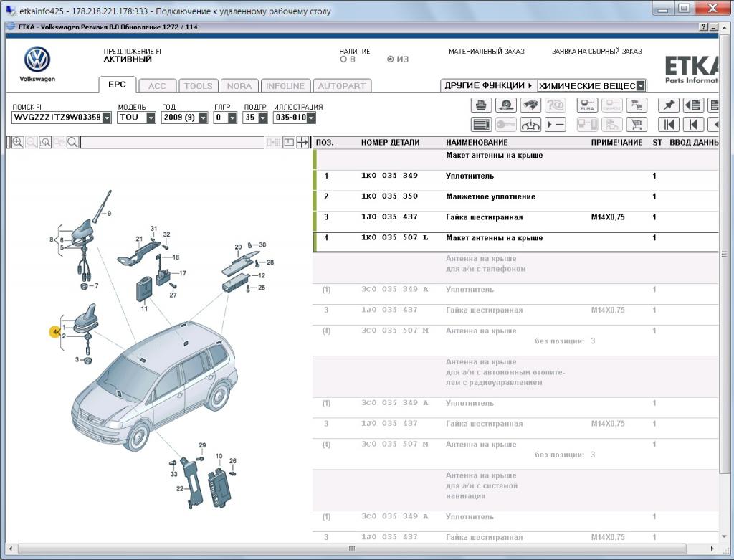Click the play-and-dash arrow icon

(x=556, y=125)
